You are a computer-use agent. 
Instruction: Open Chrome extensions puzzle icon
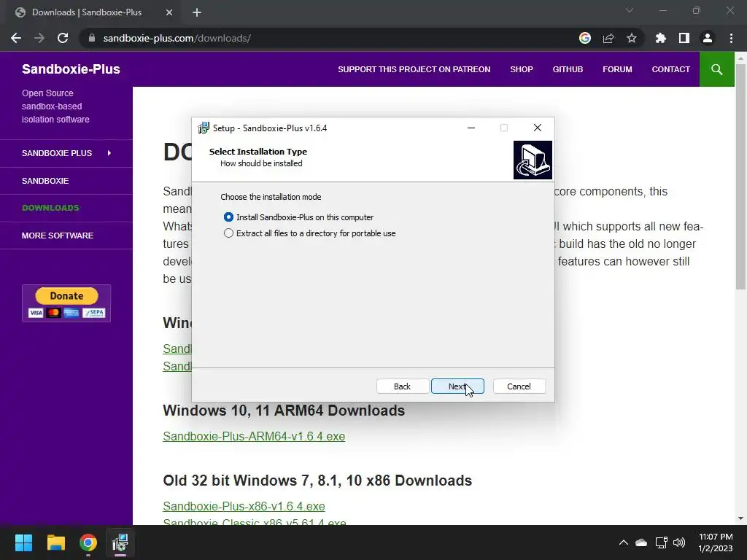[x=661, y=38]
